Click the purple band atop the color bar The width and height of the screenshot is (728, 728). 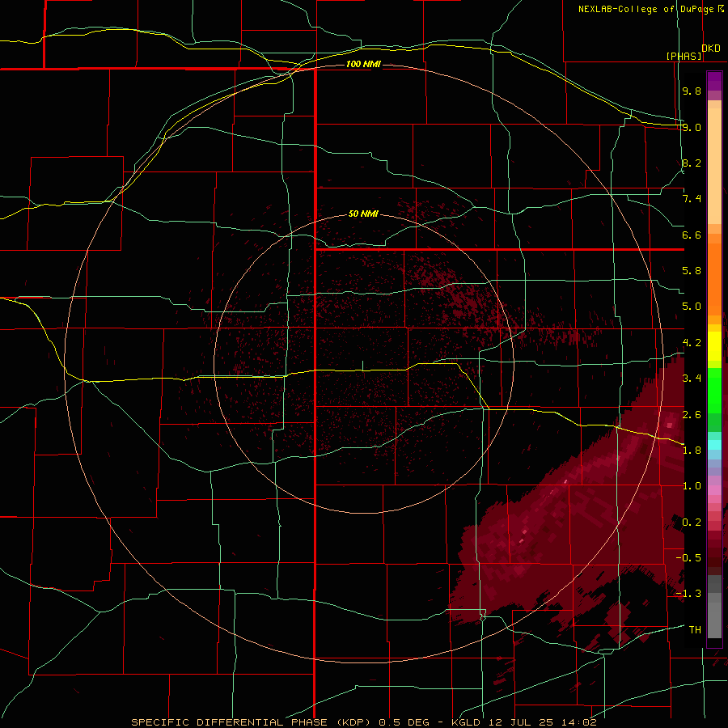[714, 81]
